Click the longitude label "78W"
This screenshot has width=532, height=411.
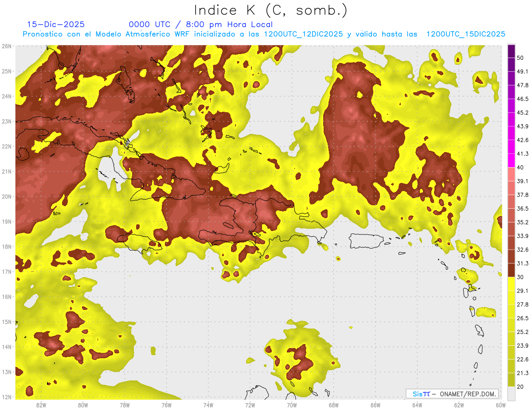(x=125, y=405)
